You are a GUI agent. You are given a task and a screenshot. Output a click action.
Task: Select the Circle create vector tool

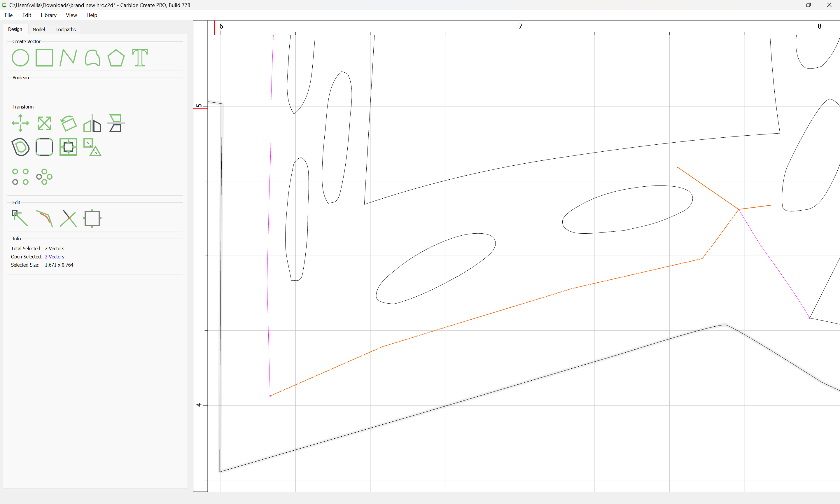pos(20,58)
